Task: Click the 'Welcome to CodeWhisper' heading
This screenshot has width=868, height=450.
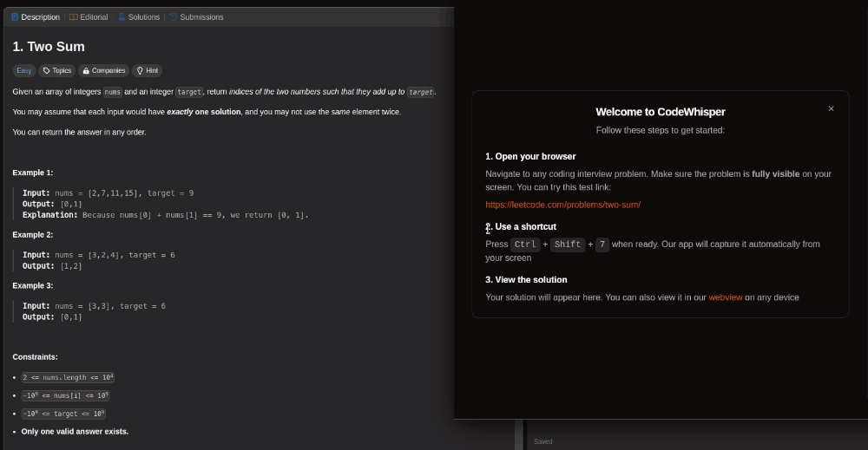Action: (x=661, y=112)
